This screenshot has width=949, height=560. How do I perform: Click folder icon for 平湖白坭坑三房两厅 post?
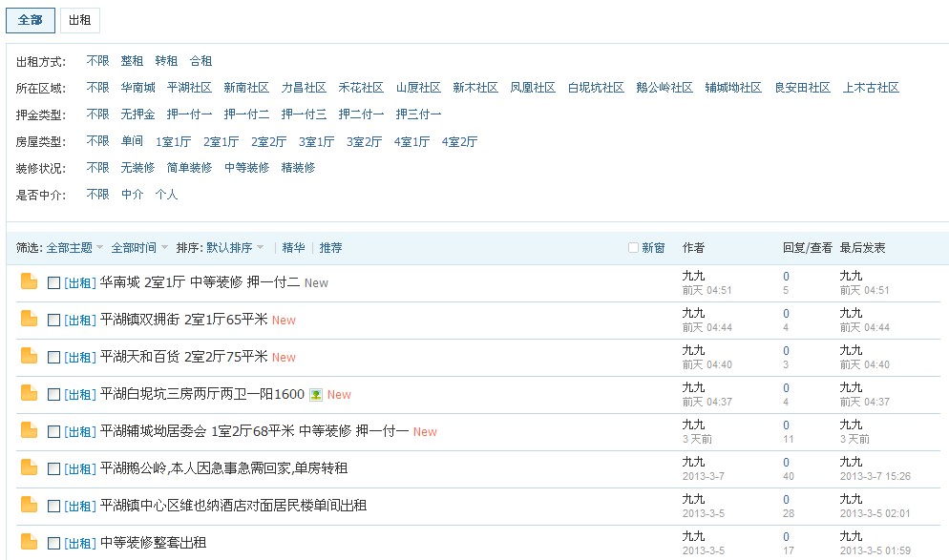pyautogui.click(x=29, y=393)
